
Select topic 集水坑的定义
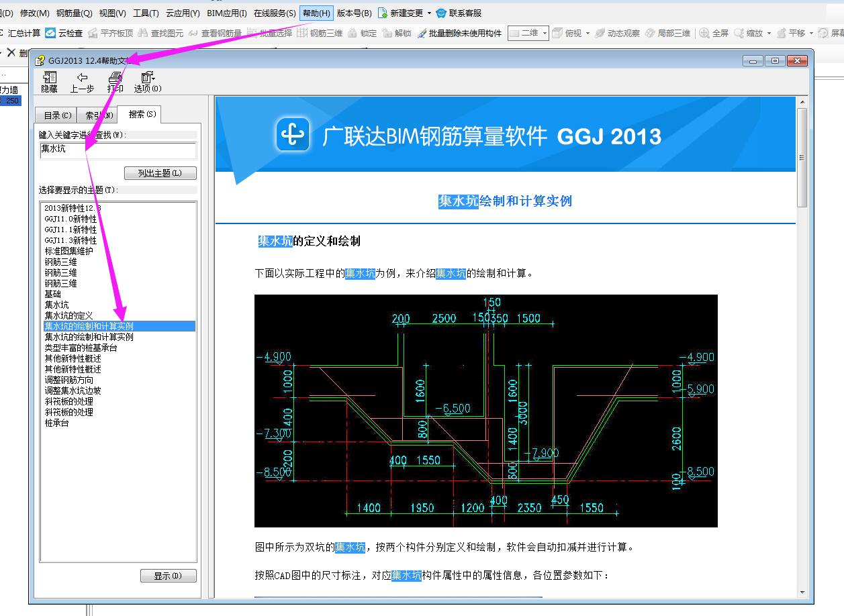pyautogui.click(x=68, y=315)
